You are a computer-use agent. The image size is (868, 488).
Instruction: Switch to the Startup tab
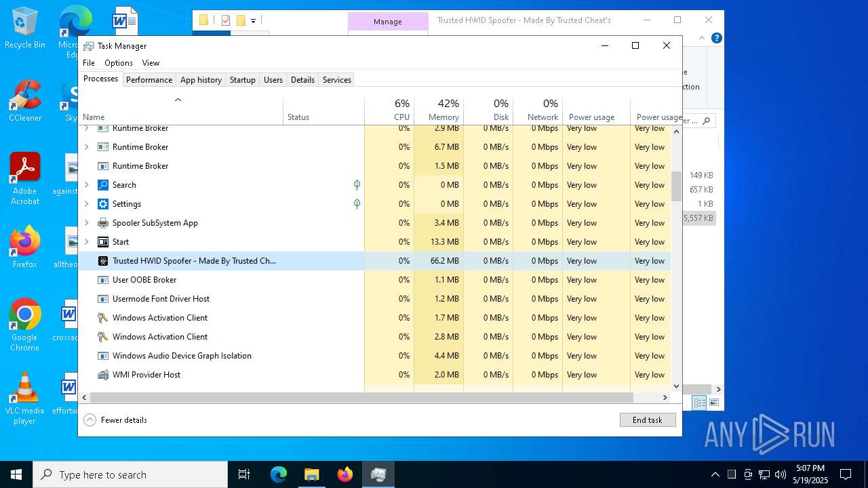(242, 80)
